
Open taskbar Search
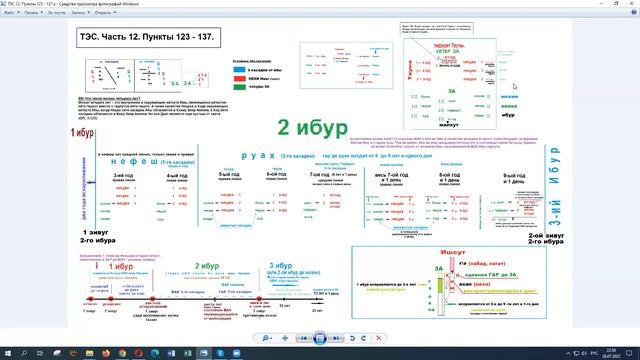coord(24,353)
